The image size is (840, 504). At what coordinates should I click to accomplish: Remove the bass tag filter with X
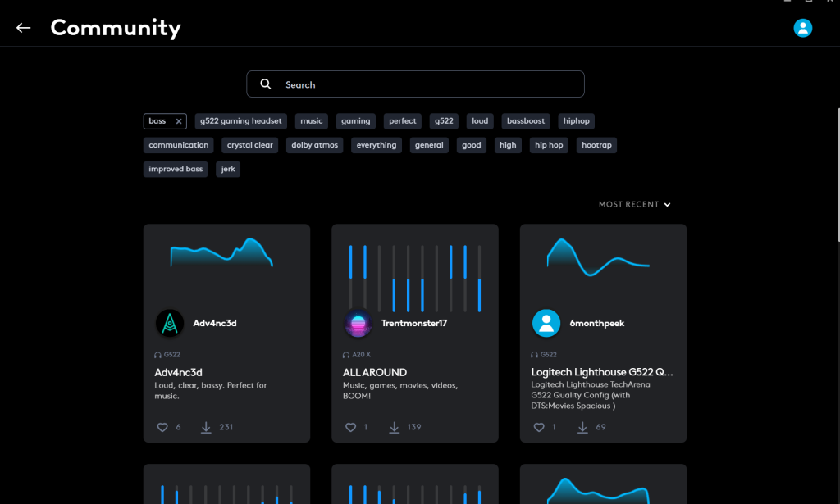(179, 121)
